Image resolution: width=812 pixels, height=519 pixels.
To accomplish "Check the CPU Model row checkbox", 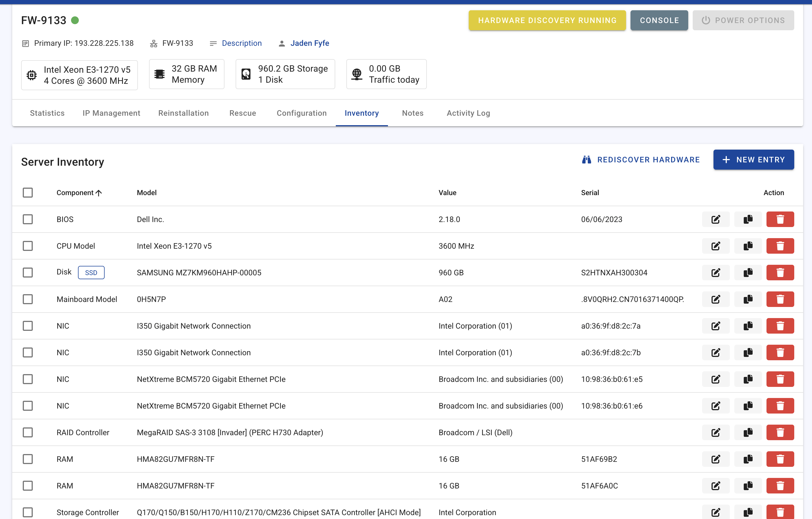I will (x=28, y=246).
